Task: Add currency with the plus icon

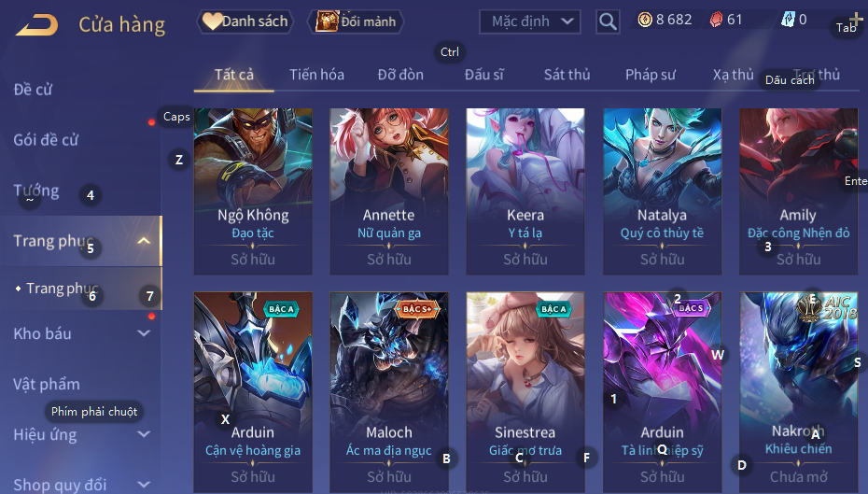Action: click(856, 21)
